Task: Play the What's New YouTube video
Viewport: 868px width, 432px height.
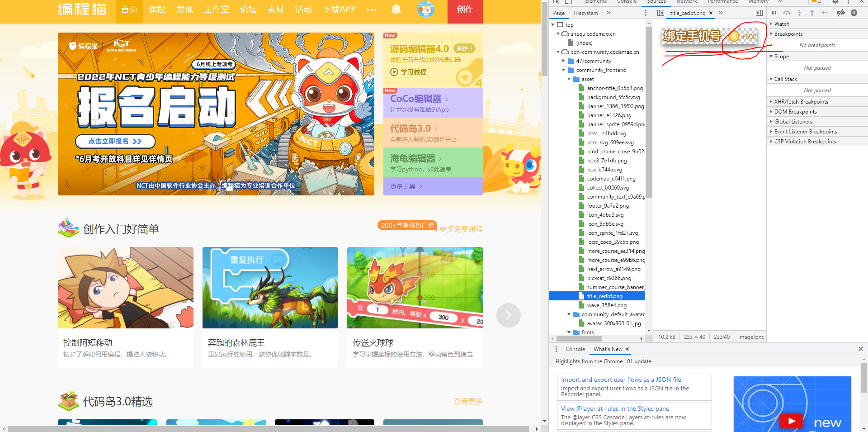Action: pyautogui.click(x=792, y=421)
